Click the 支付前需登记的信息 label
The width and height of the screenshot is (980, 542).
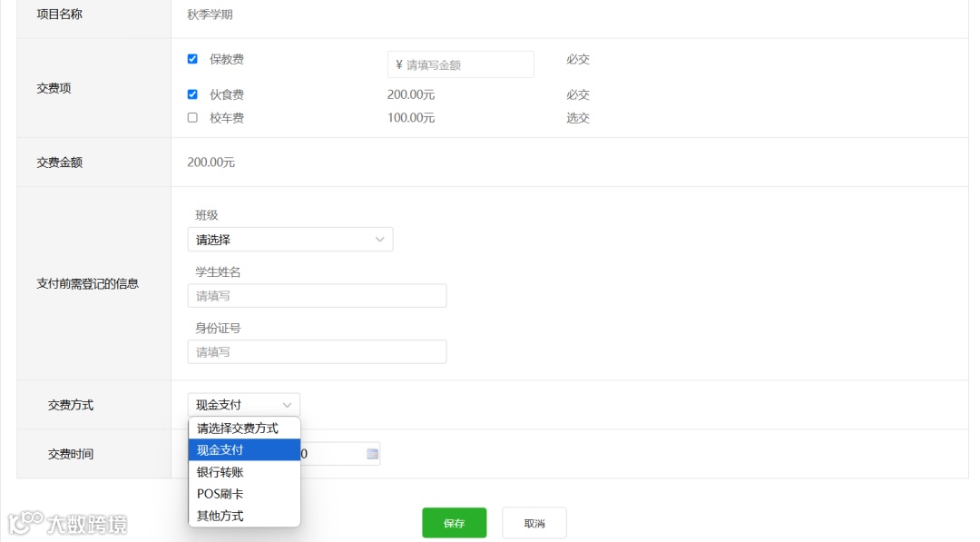pyautogui.click(x=87, y=283)
